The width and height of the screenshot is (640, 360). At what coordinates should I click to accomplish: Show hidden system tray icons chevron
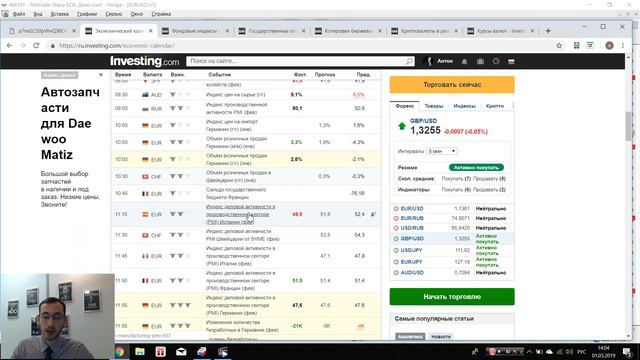click(x=529, y=352)
